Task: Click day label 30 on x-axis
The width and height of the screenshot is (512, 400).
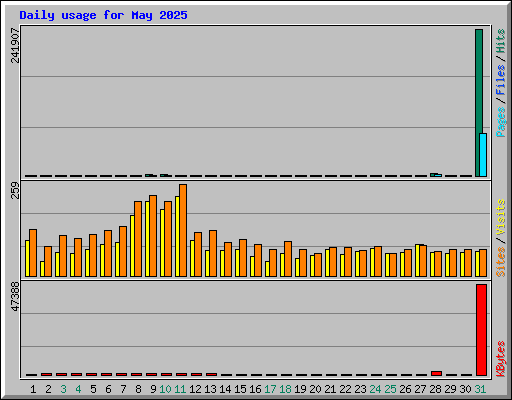Action: click(465, 389)
